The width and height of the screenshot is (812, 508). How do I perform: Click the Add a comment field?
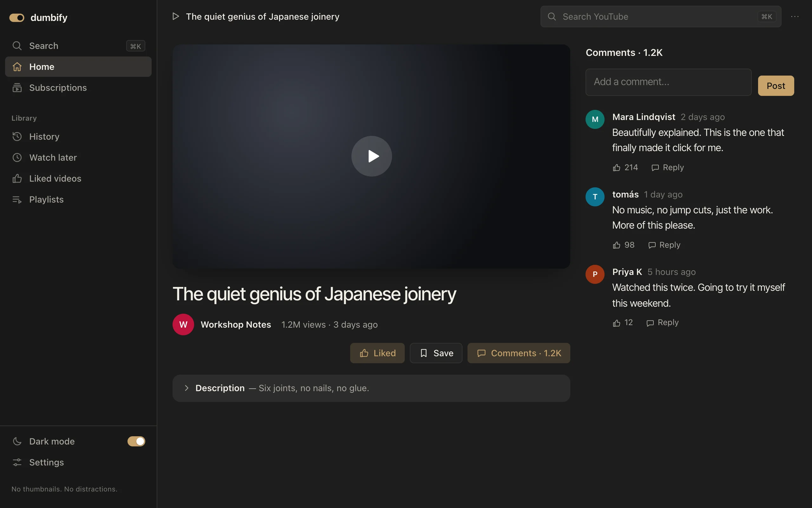[x=668, y=82]
